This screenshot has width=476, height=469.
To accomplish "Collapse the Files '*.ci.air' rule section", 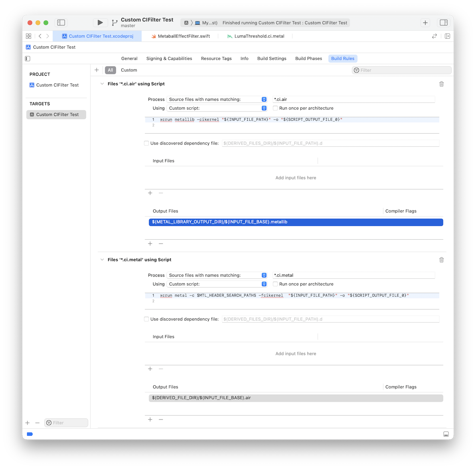I will pos(102,84).
